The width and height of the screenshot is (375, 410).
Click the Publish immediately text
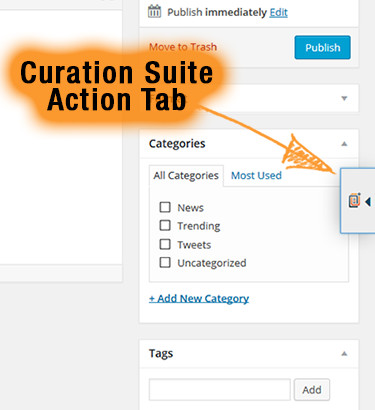click(x=217, y=12)
